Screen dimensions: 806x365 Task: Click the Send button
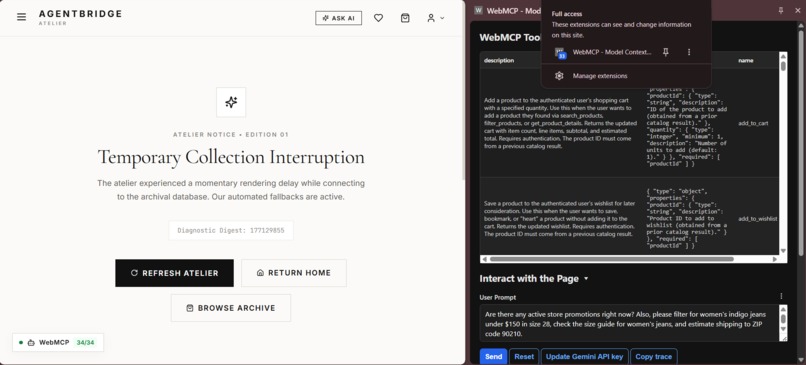click(x=493, y=356)
